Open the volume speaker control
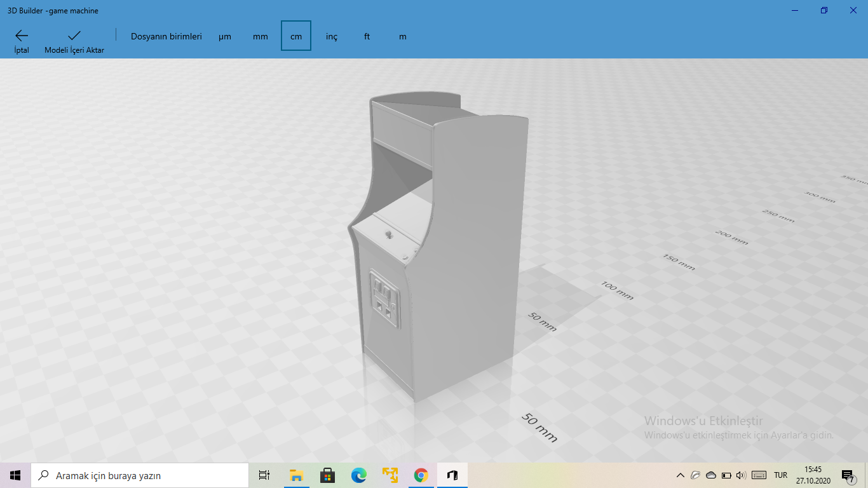The width and height of the screenshot is (868, 488). tap(741, 475)
